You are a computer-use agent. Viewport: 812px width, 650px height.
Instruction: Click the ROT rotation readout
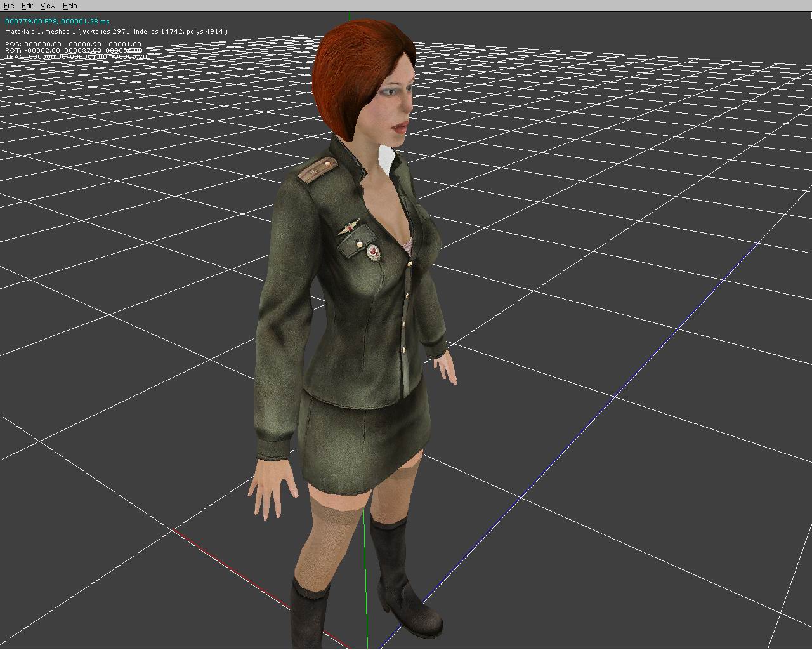[74, 50]
